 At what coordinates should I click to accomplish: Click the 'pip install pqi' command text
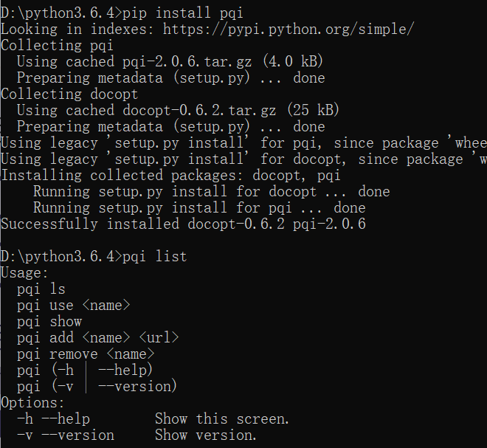coord(183,13)
